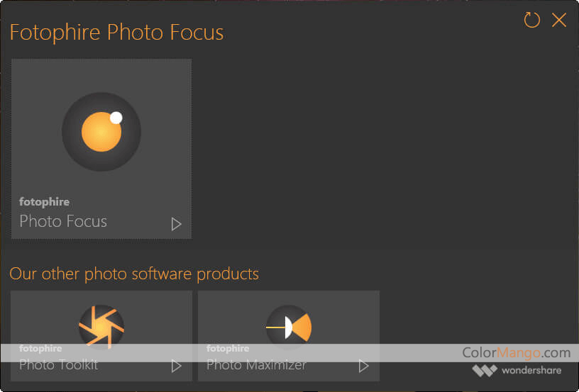This screenshot has width=579, height=392.
Task: Click the Wondershare logo icon
Action: (x=485, y=371)
